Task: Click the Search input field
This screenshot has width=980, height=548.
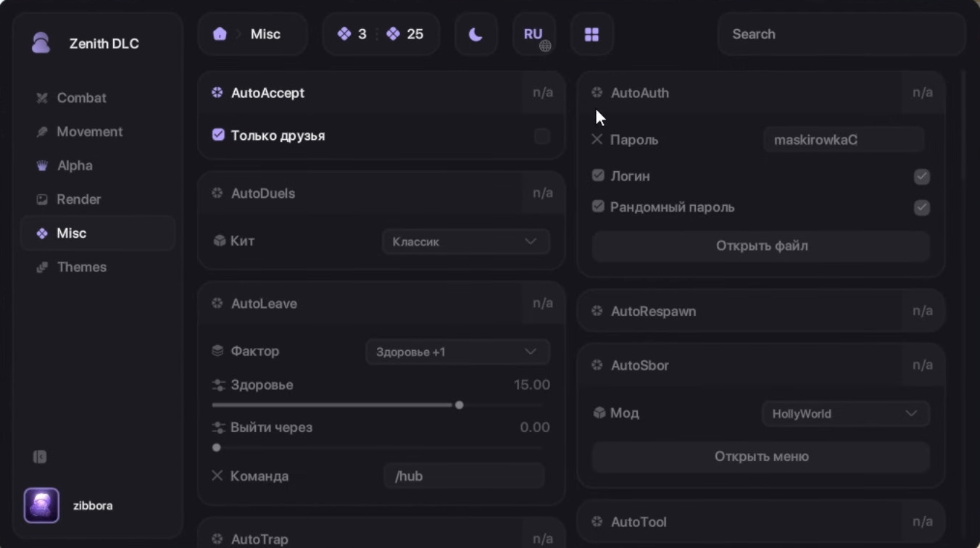Action: pyautogui.click(x=841, y=34)
